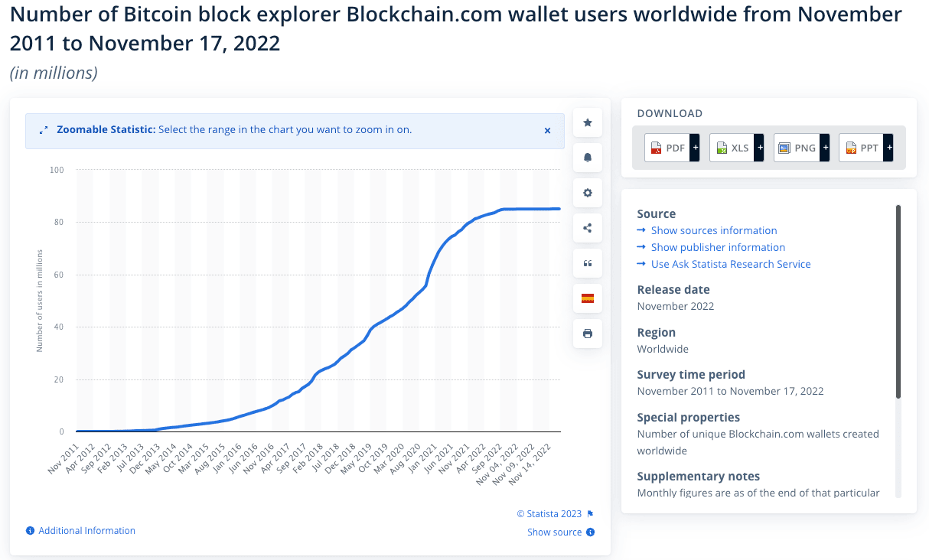Open Show sources information
The image size is (929, 560).
pos(714,230)
